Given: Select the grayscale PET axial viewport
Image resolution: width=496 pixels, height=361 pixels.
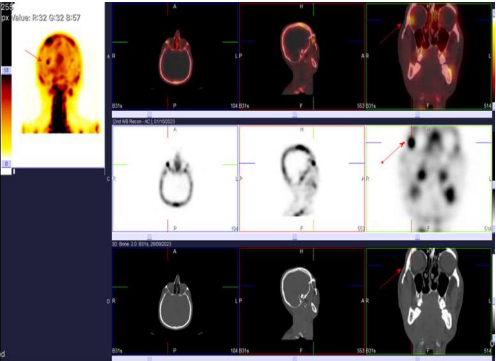Looking at the screenshot, I should pos(175,179).
